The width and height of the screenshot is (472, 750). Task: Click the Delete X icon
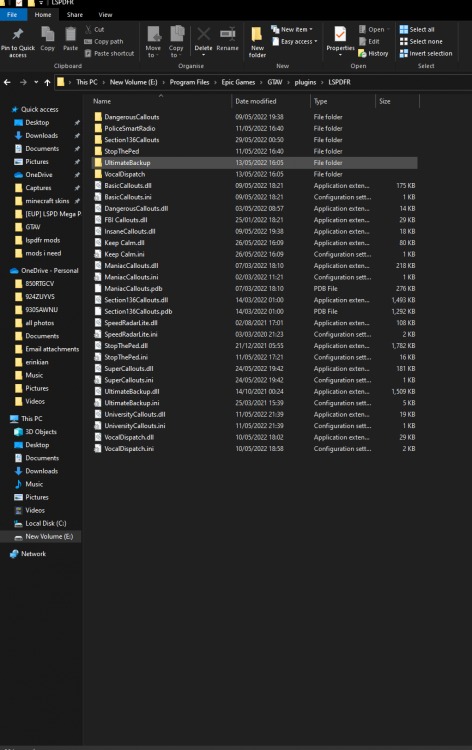click(203, 34)
